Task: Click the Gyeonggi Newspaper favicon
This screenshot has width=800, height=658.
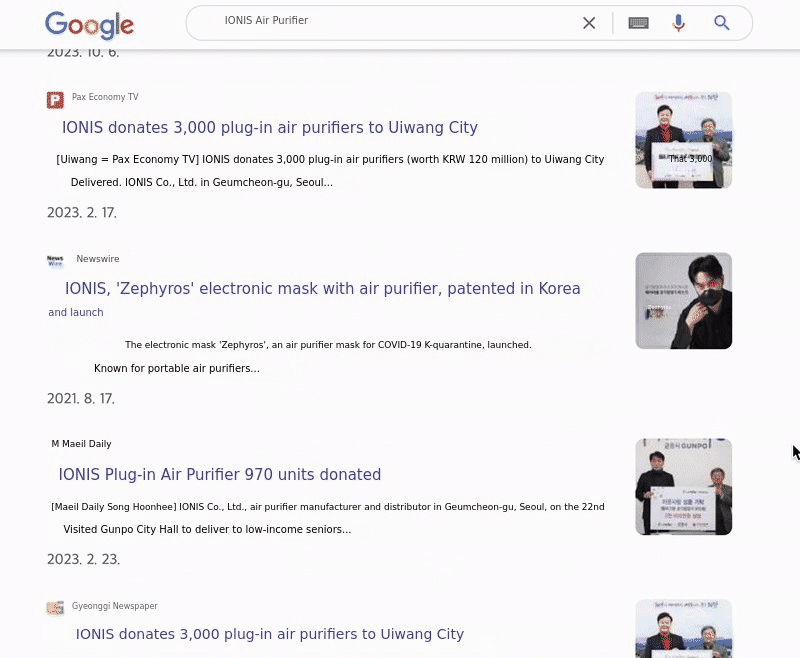Action: pos(55,608)
